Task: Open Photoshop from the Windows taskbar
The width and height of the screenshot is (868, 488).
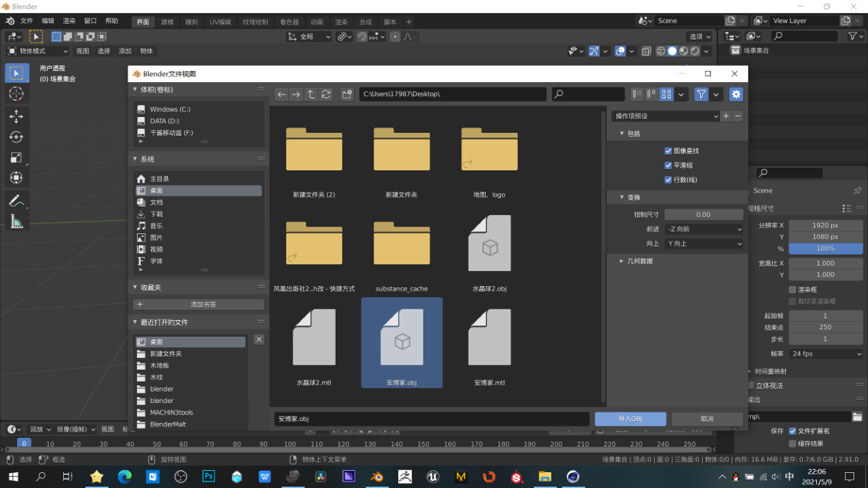Action: coord(208,477)
